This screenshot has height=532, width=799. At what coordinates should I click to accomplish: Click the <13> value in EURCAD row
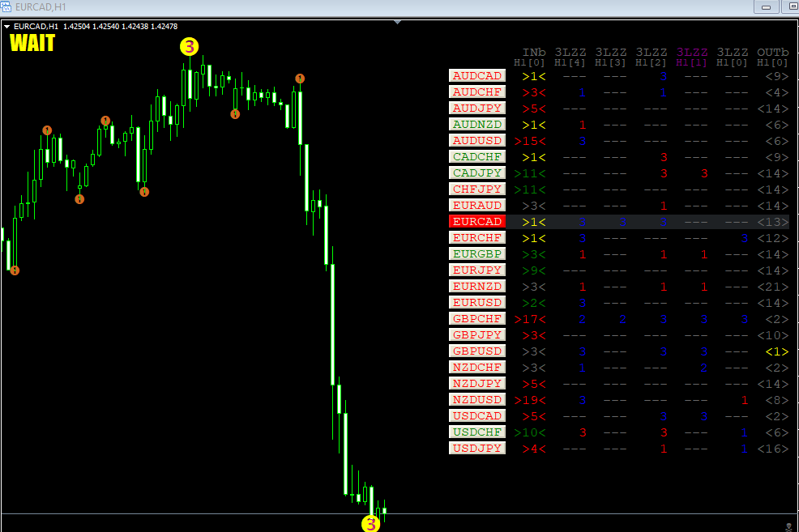[x=773, y=222]
